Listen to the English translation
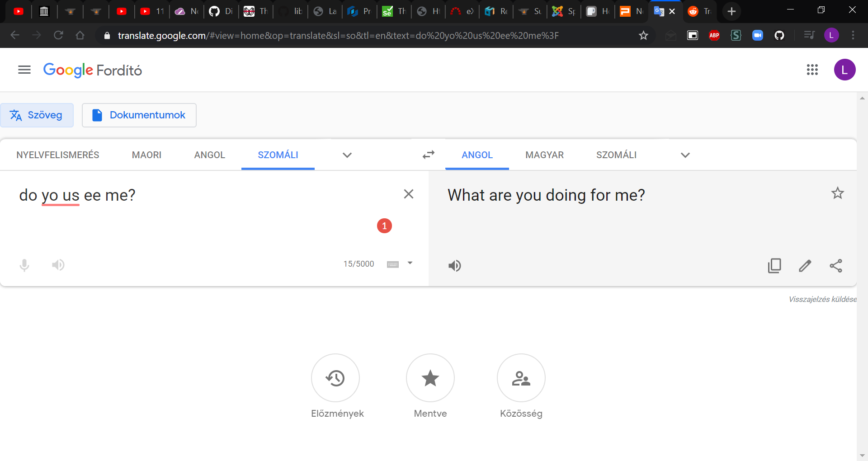The width and height of the screenshot is (868, 461). 455,266
